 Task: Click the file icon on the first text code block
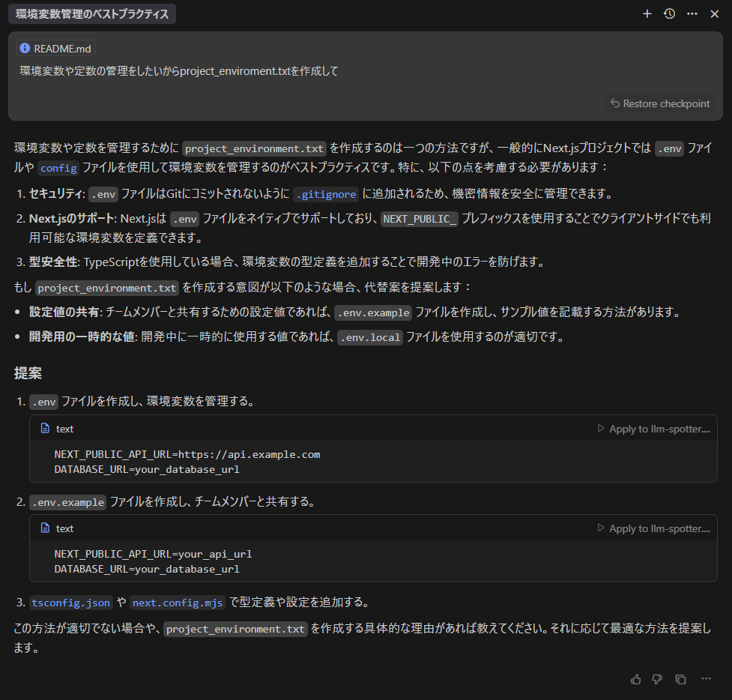pos(45,428)
